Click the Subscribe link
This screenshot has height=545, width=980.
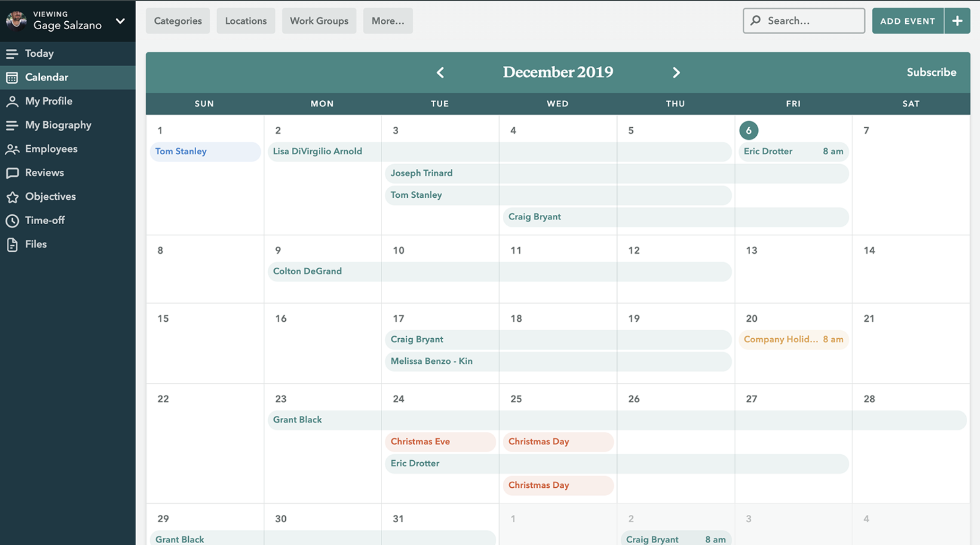931,72
